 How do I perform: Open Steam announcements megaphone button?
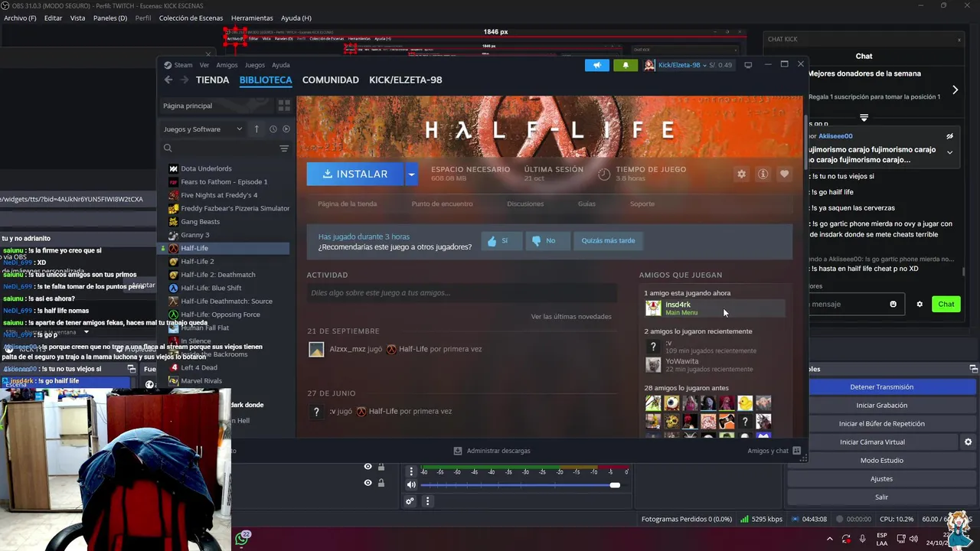(x=597, y=65)
